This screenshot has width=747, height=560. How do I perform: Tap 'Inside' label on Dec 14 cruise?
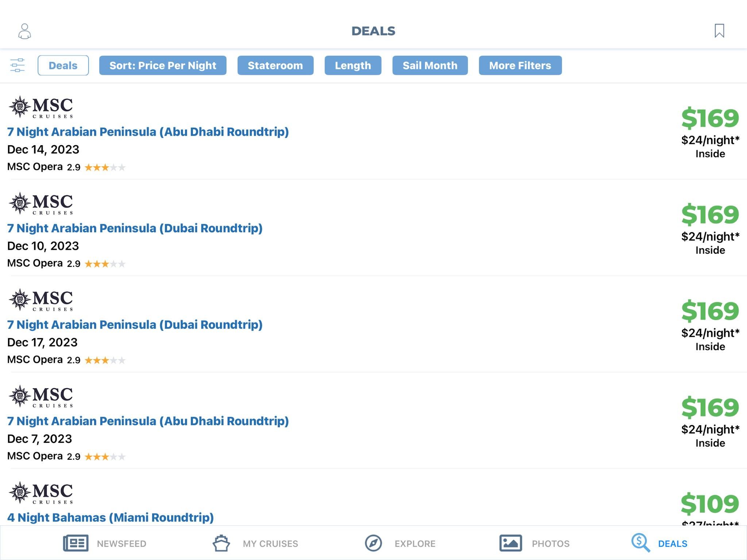710,154
